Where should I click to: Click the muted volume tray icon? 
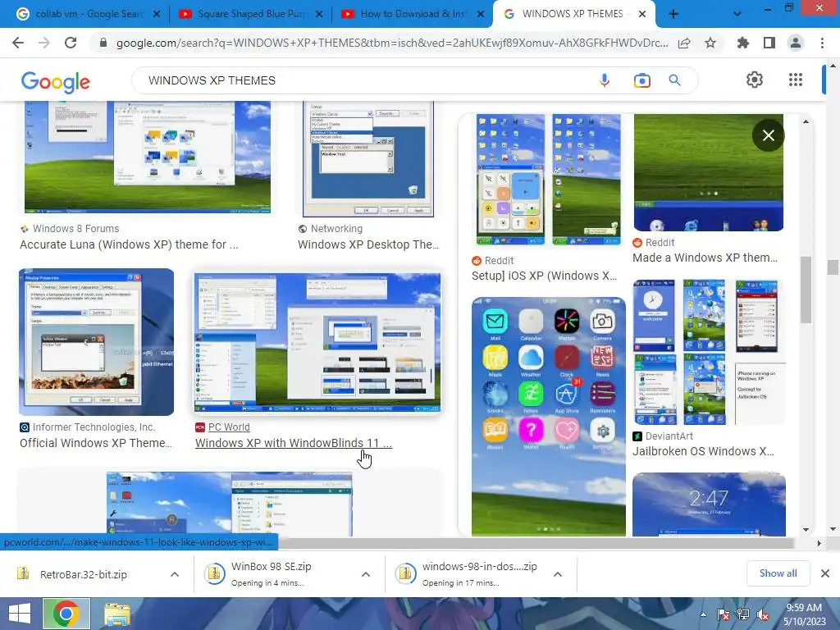763,614
